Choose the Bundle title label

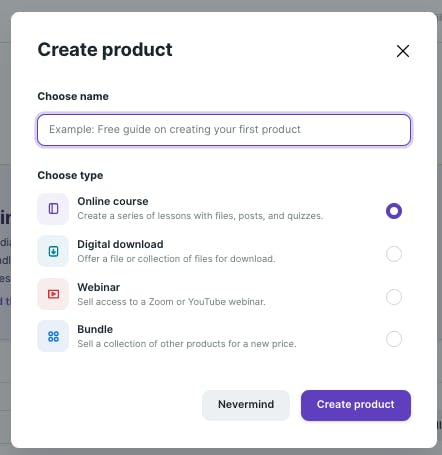point(95,329)
